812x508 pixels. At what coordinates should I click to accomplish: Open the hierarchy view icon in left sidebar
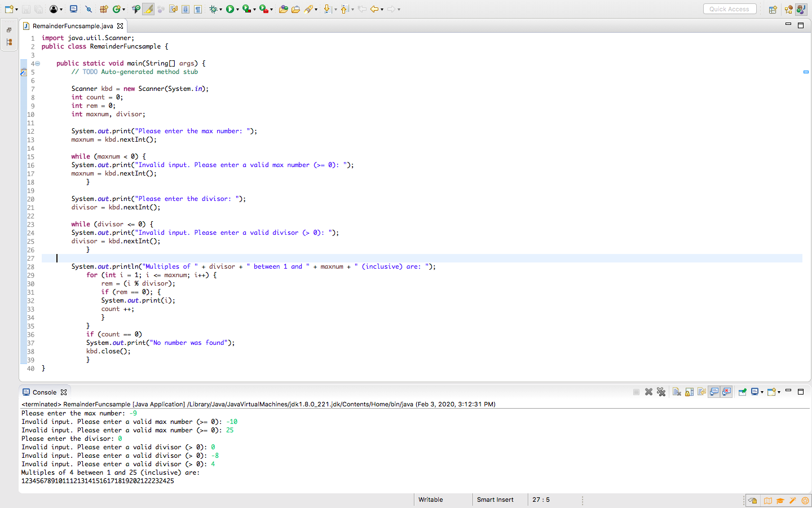9,42
